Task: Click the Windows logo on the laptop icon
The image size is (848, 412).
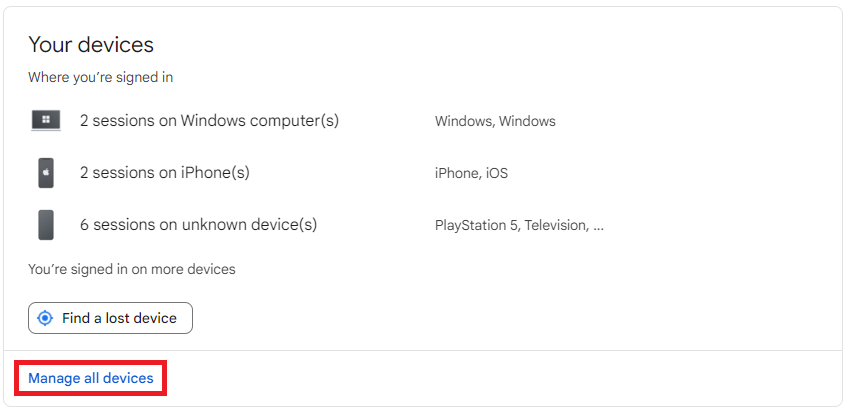Action: (46, 120)
